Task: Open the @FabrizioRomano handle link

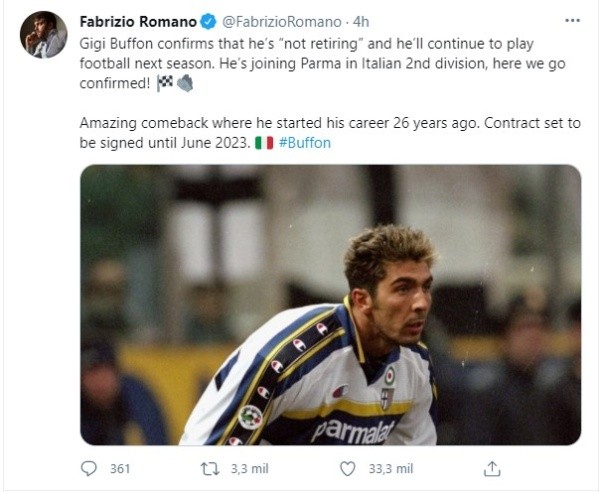Action: [280, 19]
